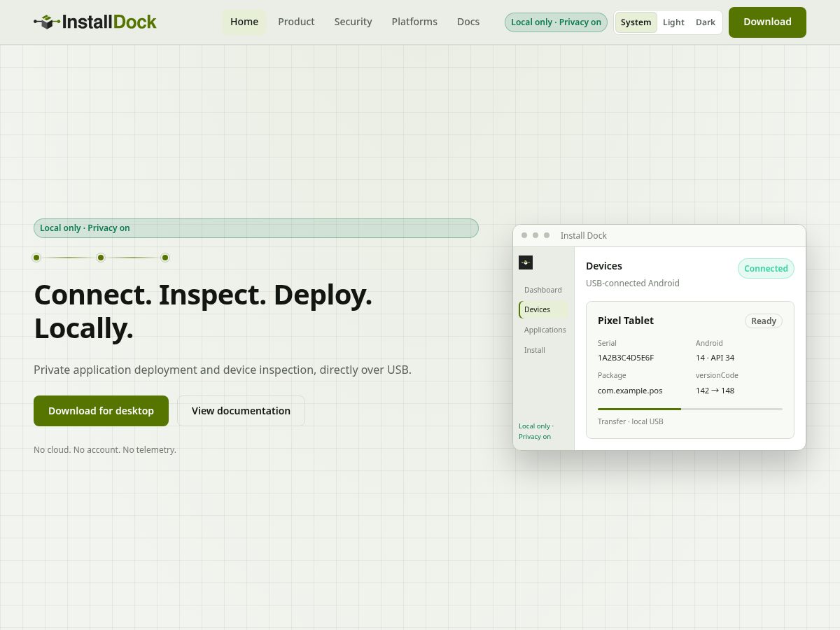Viewport: 840px width, 630px height.
Task: Select Install in the mockup sidebar
Action: (543, 350)
